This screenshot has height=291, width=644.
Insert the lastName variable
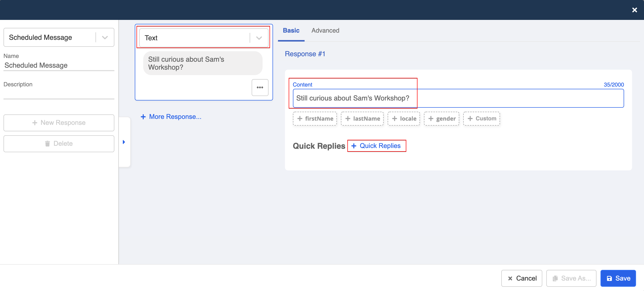pyautogui.click(x=362, y=118)
